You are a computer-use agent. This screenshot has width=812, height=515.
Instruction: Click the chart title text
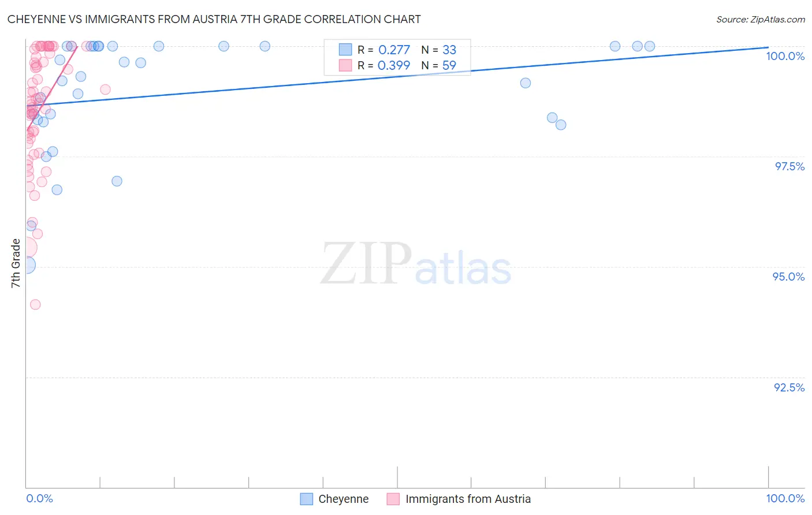pyautogui.click(x=214, y=19)
